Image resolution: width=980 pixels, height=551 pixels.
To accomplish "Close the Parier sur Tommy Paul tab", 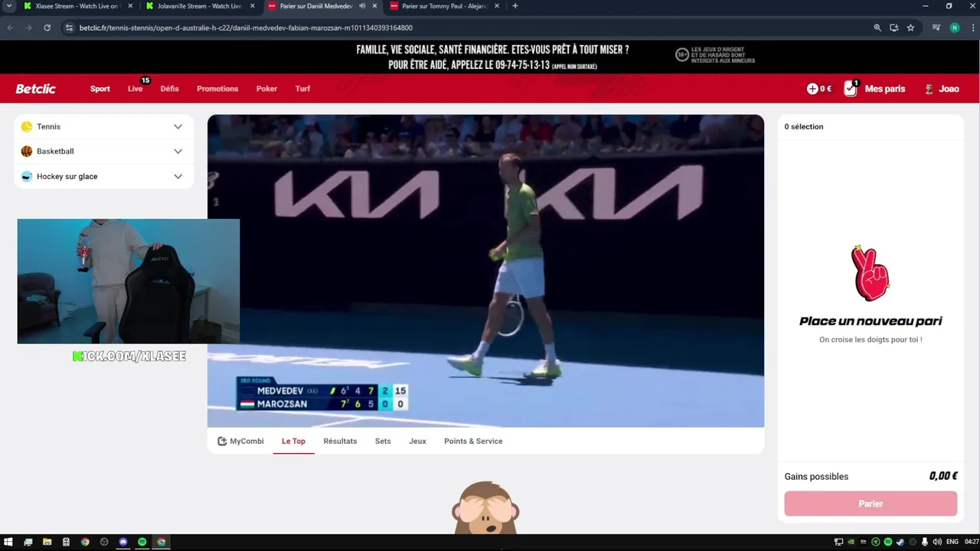I will coord(497,6).
